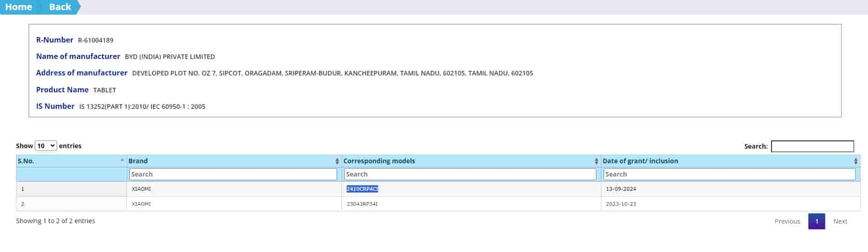Sort by S.No. column arrow icon
The height and width of the screenshot is (252, 868).
(x=122, y=161)
